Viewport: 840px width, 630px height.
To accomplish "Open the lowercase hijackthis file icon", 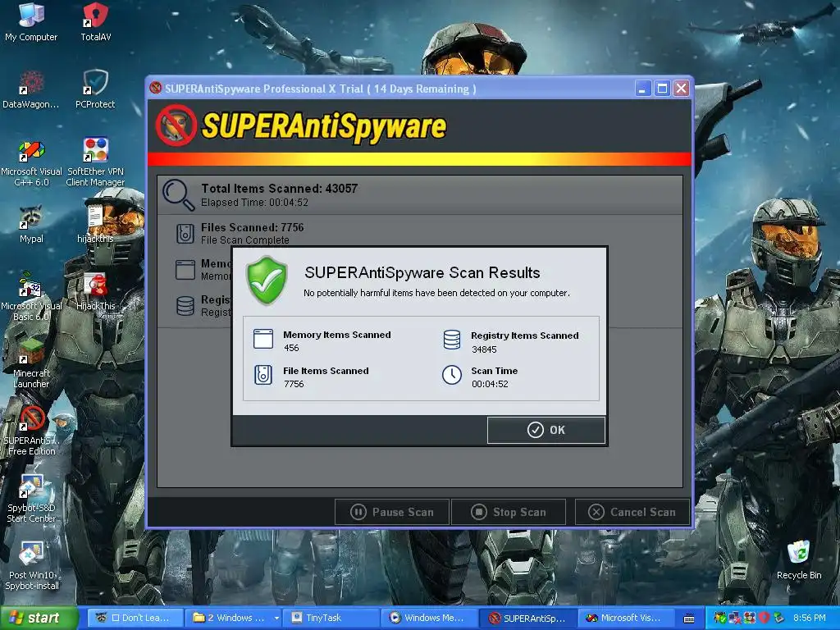I will (x=95, y=225).
